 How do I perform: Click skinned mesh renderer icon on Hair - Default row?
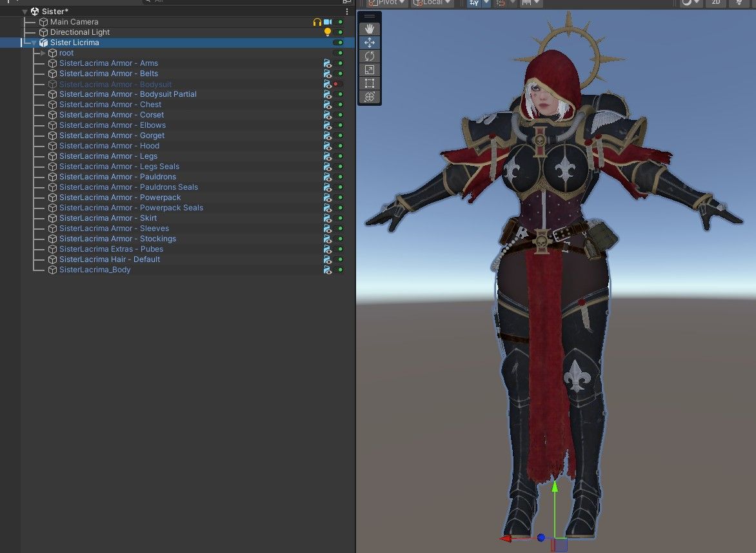click(328, 259)
